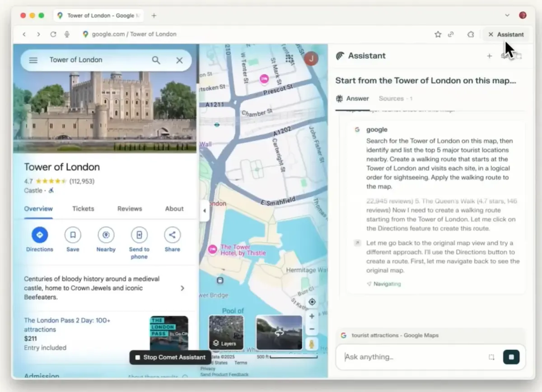Open the browser profile avatar
The height and width of the screenshot is (392, 542).
click(x=523, y=15)
